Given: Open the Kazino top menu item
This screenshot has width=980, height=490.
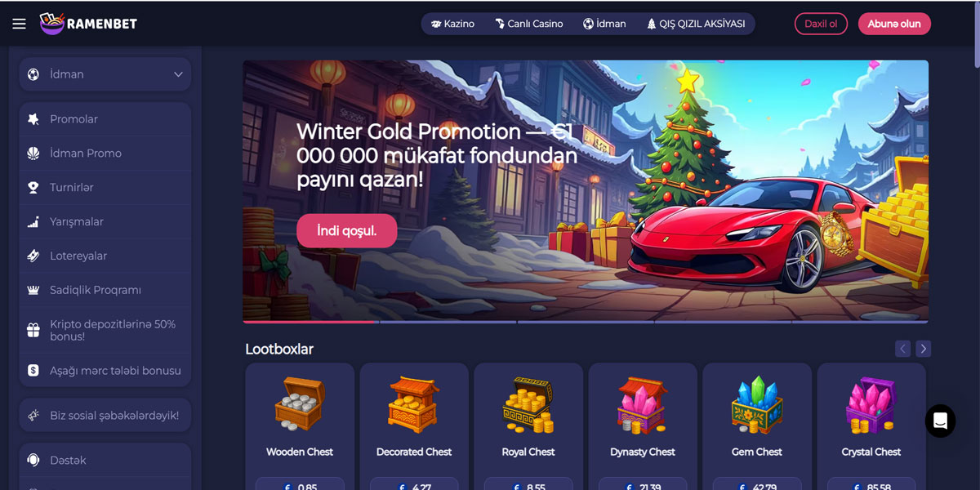Looking at the screenshot, I should [452, 24].
